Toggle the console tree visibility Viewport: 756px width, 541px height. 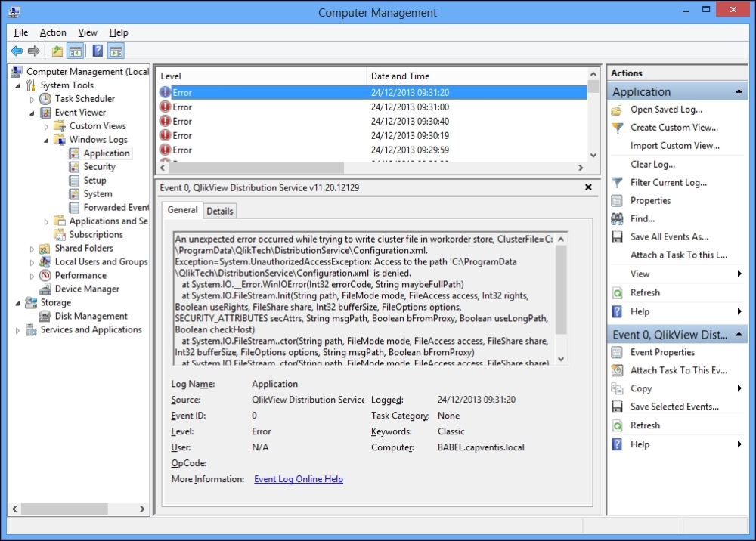coord(76,51)
